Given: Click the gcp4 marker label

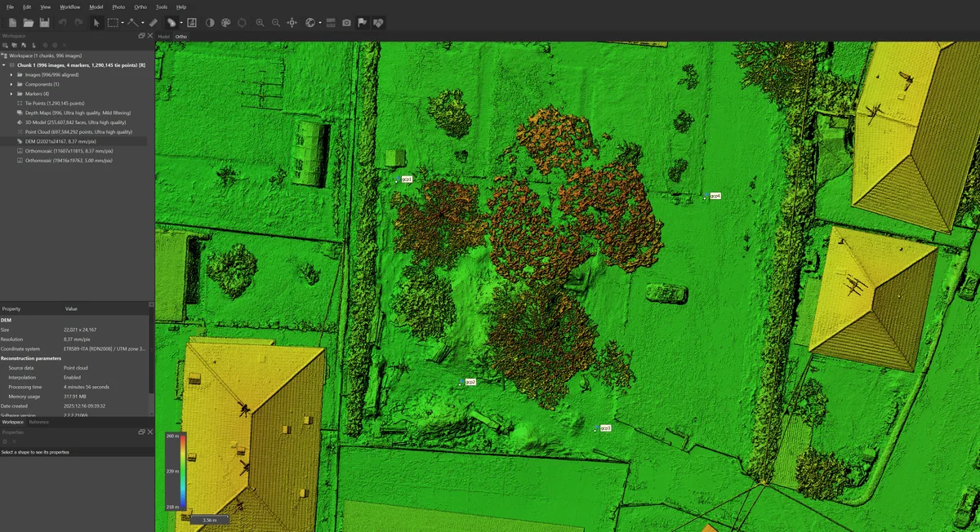Looking at the screenshot, I should [x=715, y=196].
